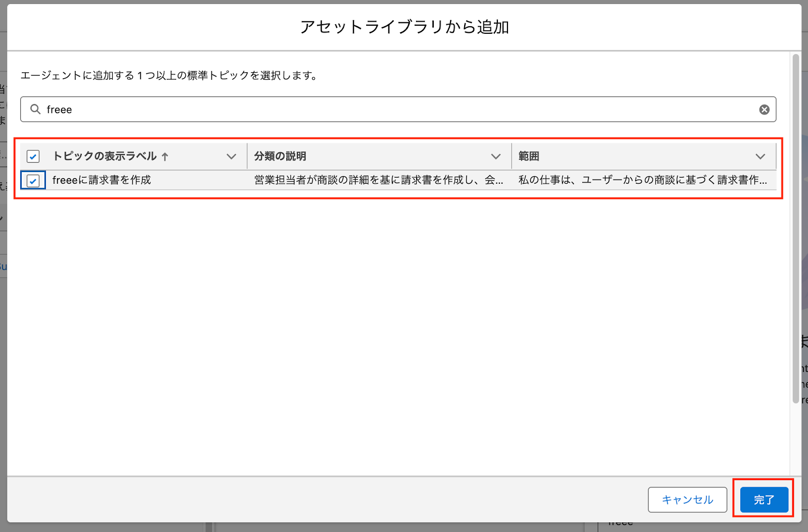Viewport: 808px width, 532px height.
Task: Open the 分類の説明 column dropdown
Action: tap(496, 156)
